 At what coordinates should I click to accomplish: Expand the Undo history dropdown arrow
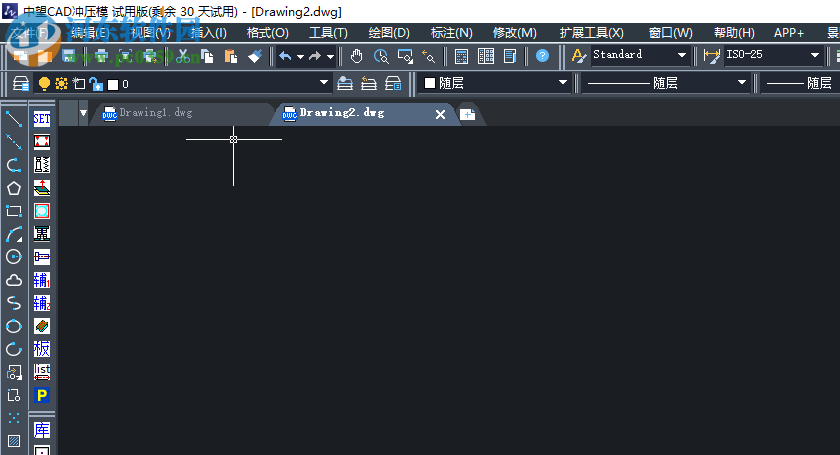pos(300,56)
